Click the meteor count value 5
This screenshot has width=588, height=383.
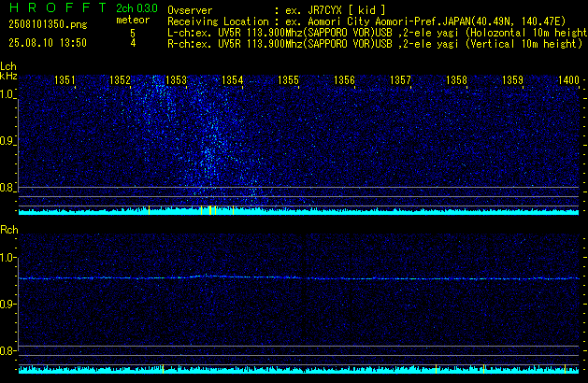(x=133, y=33)
